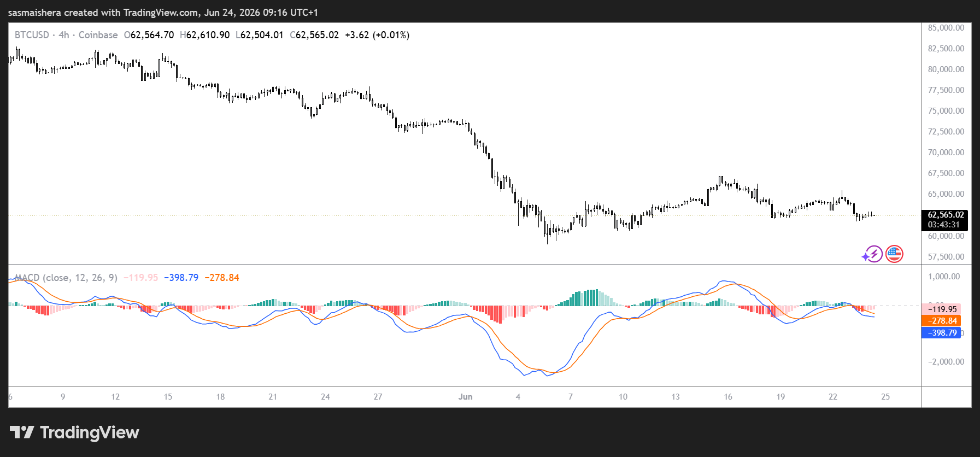Click the Jun label on the time axis
The image size is (980, 457).
(465, 397)
